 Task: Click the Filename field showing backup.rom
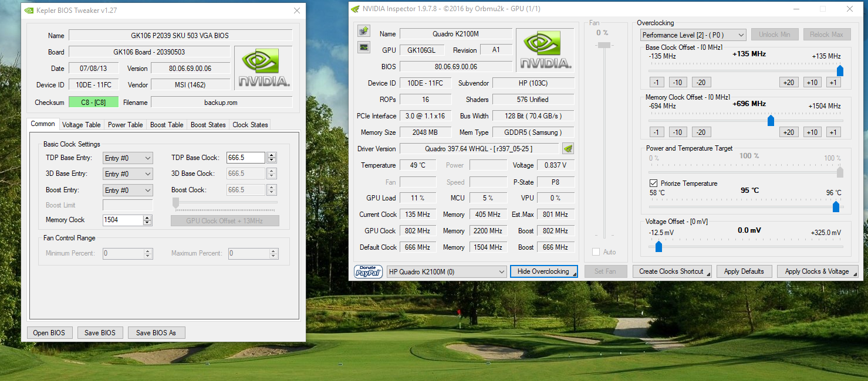point(222,103)
